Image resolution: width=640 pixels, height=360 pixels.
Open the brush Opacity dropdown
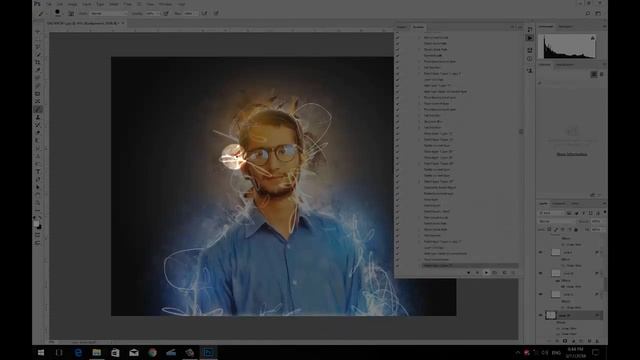click(x=153, y=13)
